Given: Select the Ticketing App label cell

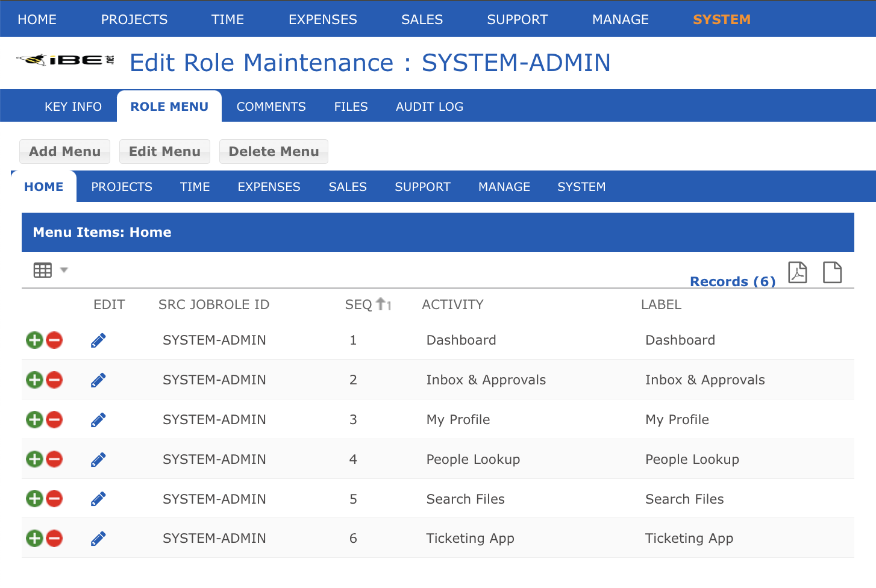Looking at the screenshot, I should click(689, 539).
